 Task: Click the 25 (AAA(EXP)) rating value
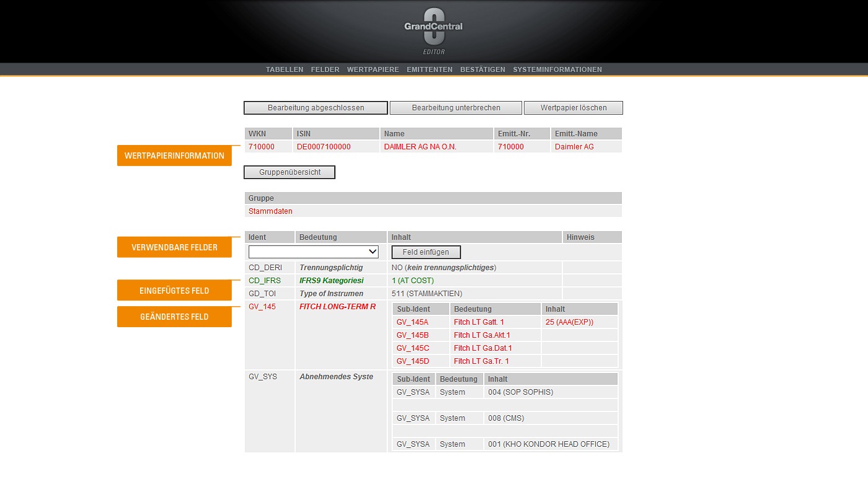(570, 322)
